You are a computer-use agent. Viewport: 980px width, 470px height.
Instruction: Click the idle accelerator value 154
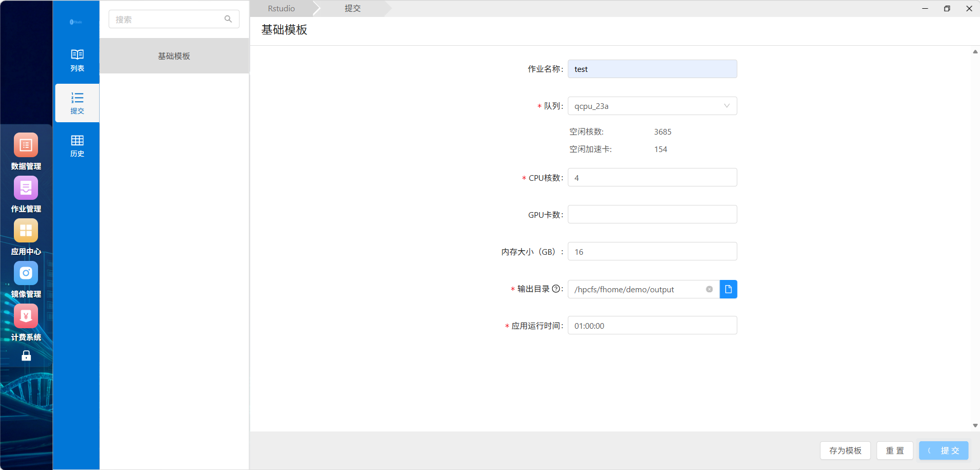click(x=661, y=149)
